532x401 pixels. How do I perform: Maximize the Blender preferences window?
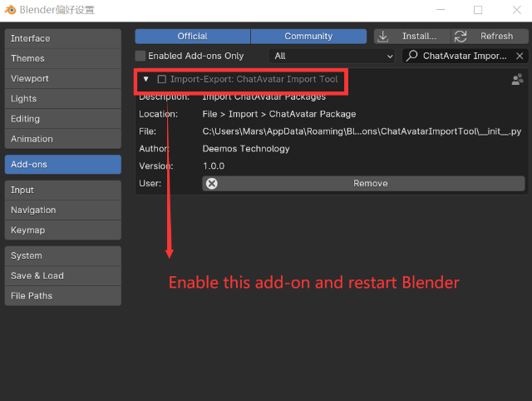pos(478,10)
